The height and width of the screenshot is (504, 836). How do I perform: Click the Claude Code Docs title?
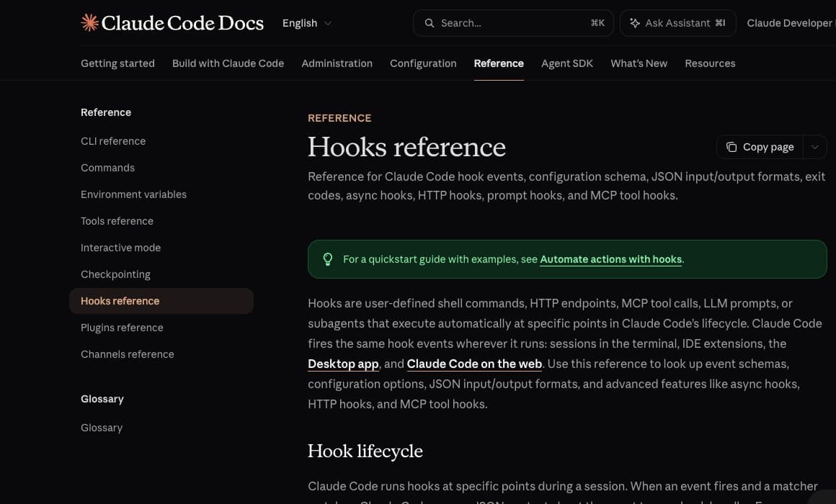pyautogui.click(x=182, y=23)
